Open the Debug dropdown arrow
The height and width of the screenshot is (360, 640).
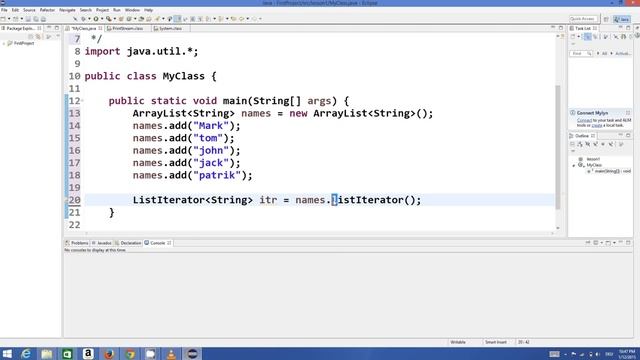point(89,19)
